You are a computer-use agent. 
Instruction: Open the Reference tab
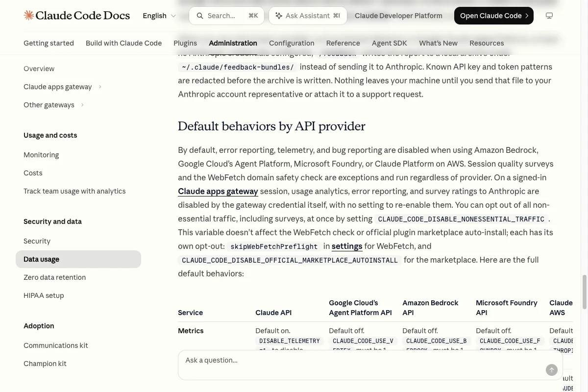coord(343,43)
